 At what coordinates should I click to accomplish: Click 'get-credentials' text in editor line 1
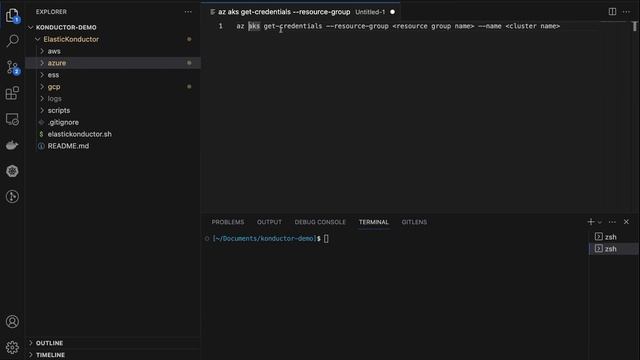click(x=293, y=26)
